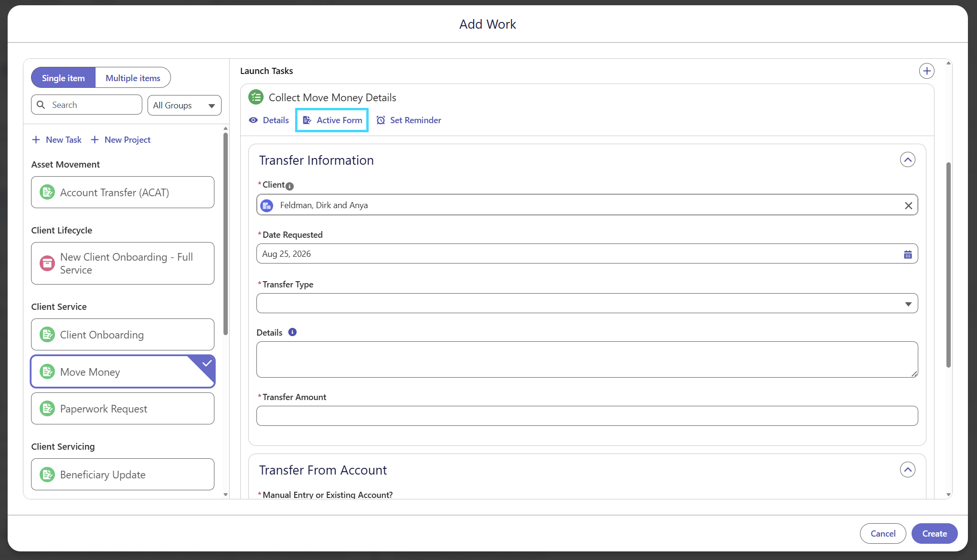Click the Details field info icon

pyautogui.click(x=292, y=332)
